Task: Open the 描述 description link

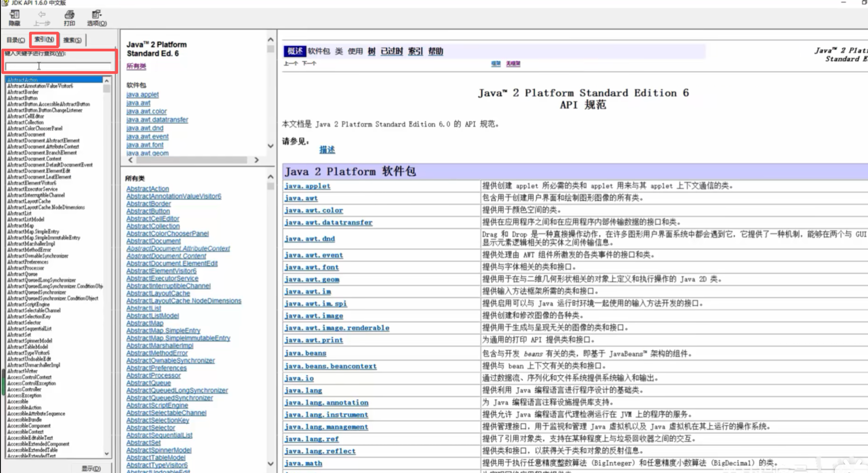Action: click(x=327, y=150)
